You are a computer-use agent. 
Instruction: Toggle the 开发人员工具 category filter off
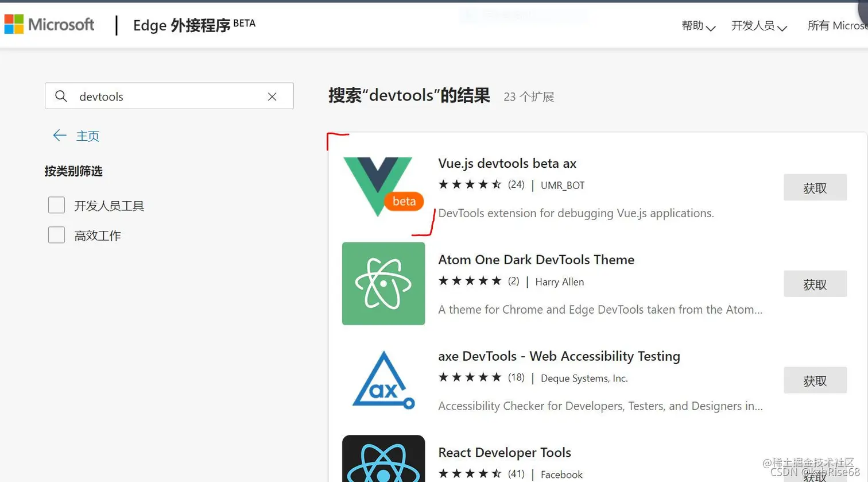click(x=56, y=204)
